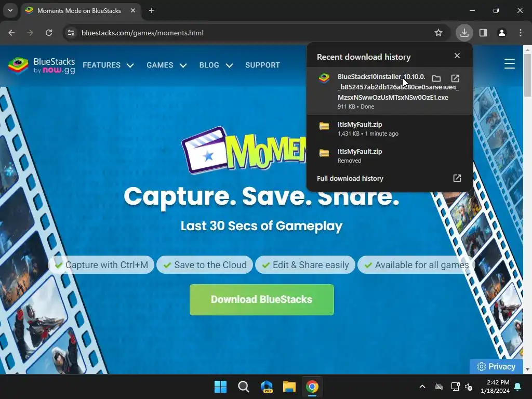
Task: Open the tab search dropdown
Action: coord(10,10)
